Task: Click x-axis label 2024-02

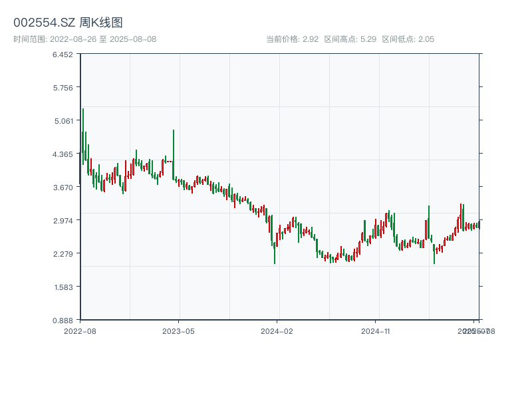Action: point(277,331)
